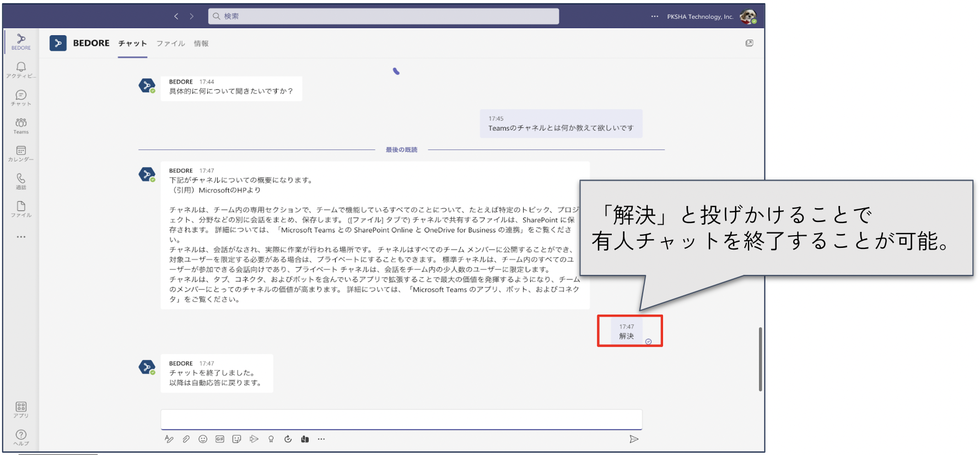Image resolution: width=980 pixels, height=455 pixels.
Task: Click the BEDORE avatar of the channel overview message
Action: tap(147, 175)
